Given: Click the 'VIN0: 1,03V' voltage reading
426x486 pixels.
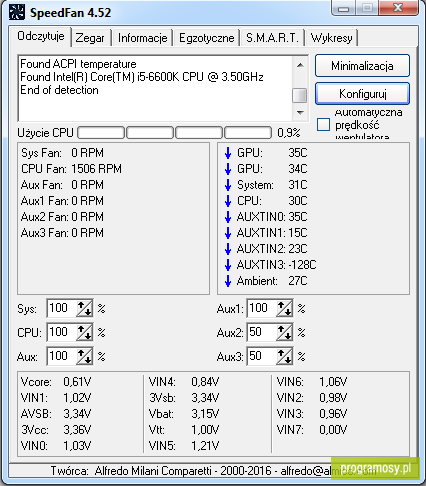Looking at the screenshot, I should [56, 446].
